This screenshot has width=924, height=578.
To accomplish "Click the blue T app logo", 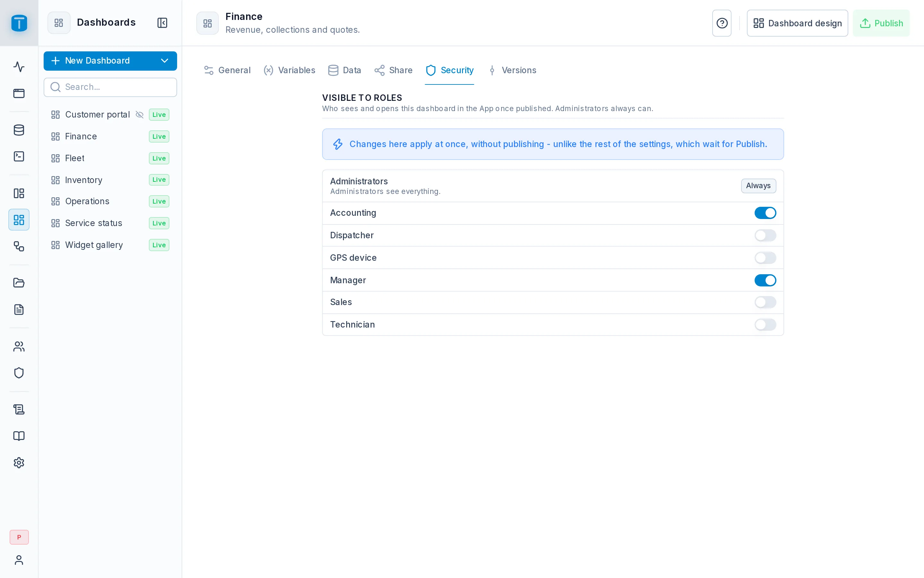I will point(19,23).
